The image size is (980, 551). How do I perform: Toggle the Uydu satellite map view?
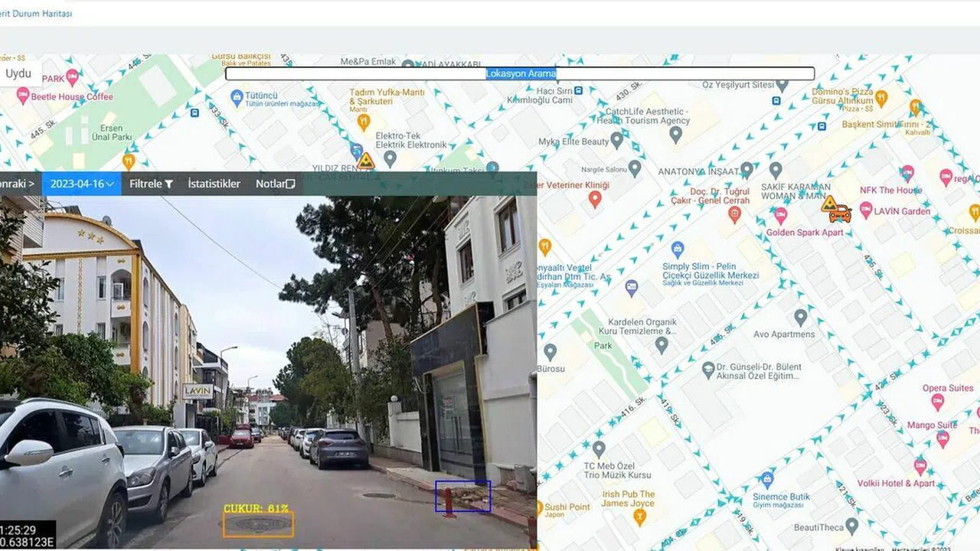coord(19,73)
